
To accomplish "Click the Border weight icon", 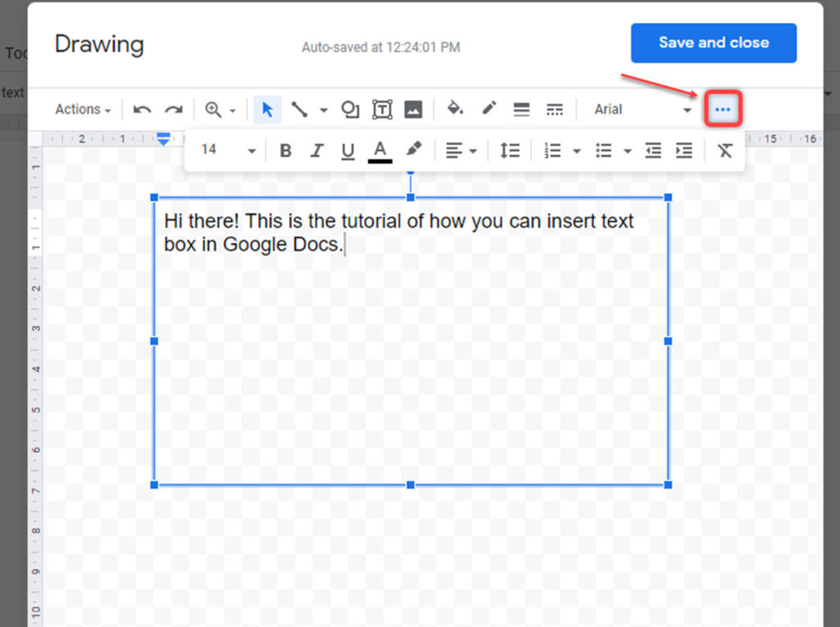I will (521, 109).
